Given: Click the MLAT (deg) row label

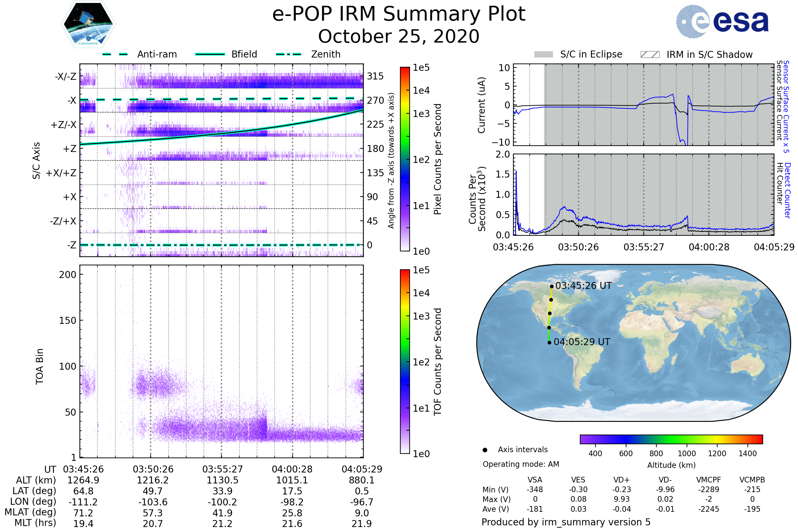Looking at the screenshot, I should (x=31, y=512).
